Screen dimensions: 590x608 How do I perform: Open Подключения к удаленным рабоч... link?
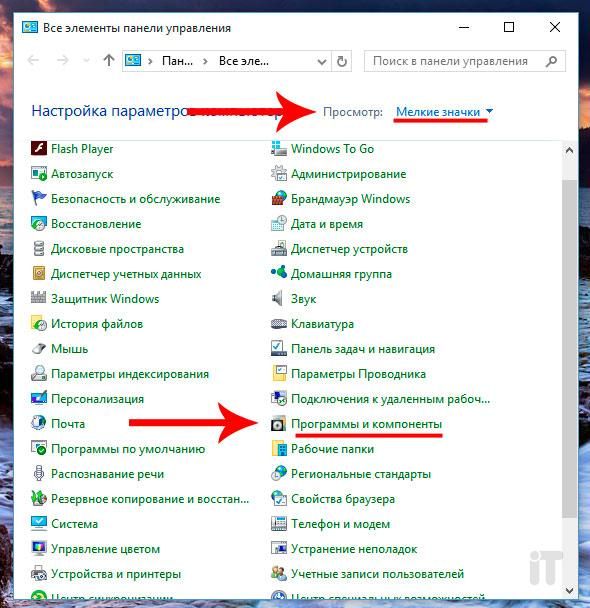tap(390, 399)
